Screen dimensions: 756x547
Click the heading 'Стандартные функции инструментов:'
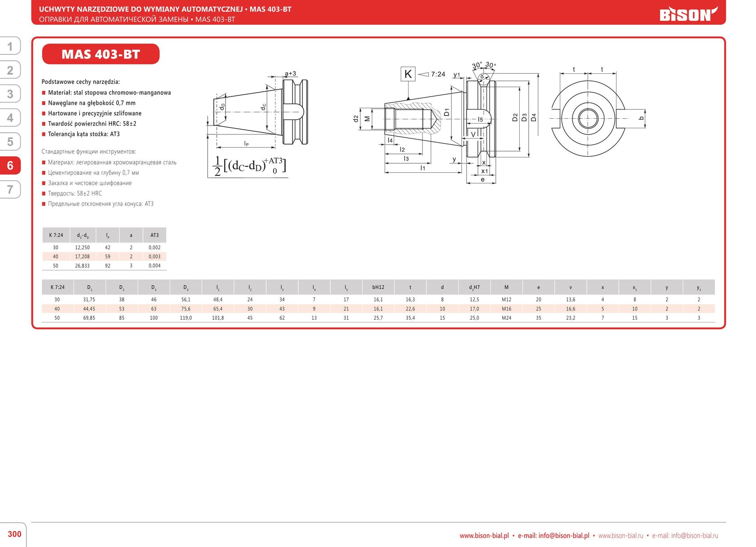click(89, 152)
